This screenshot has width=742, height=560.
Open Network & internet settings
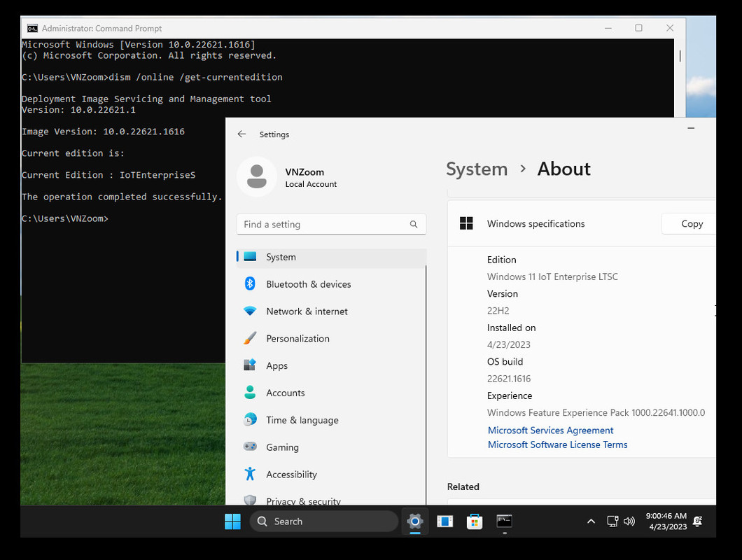(x=331, y=311)
